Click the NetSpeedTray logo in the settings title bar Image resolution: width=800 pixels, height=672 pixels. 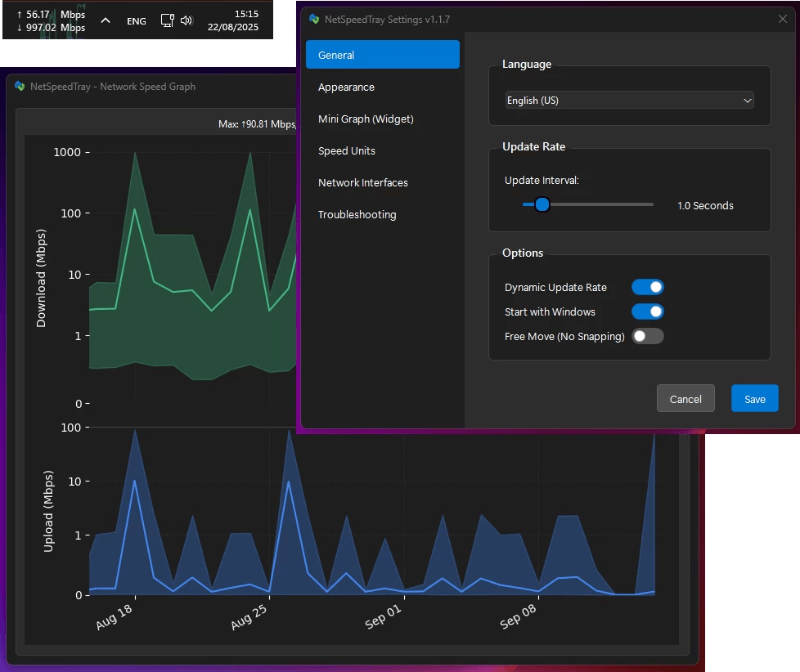315,18
